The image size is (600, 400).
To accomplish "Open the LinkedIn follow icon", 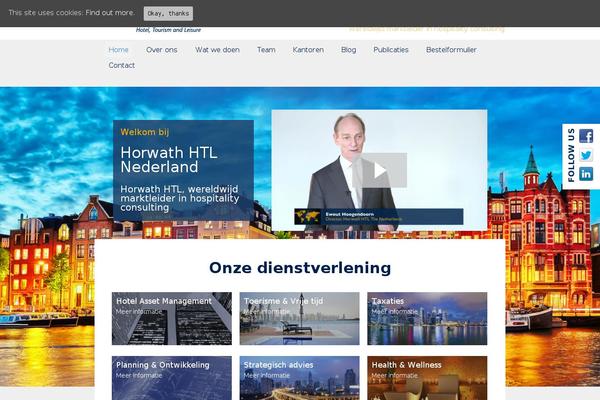I will pos(586,174).
